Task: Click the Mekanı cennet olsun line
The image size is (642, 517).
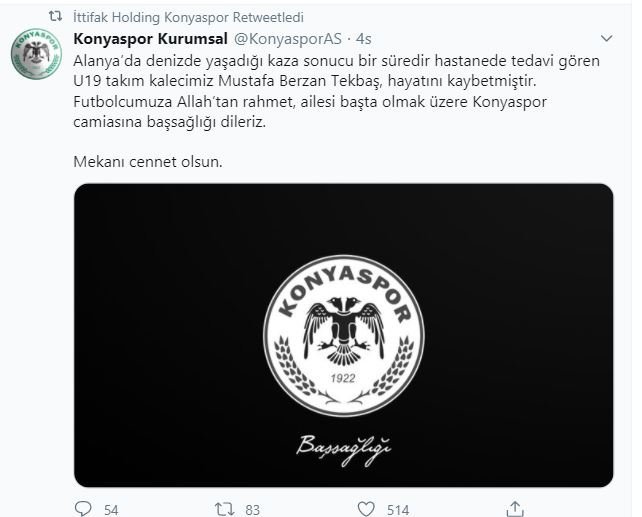Action: click(148, 162)
